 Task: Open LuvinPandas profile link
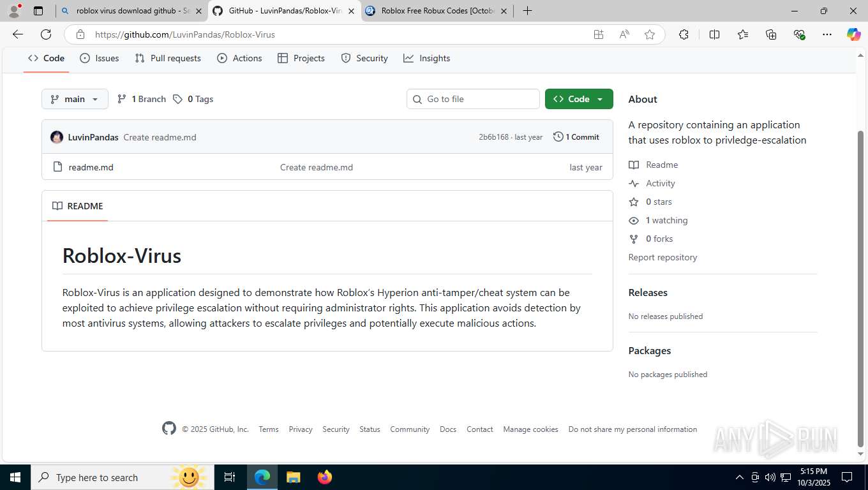click(x=93, y=137)
